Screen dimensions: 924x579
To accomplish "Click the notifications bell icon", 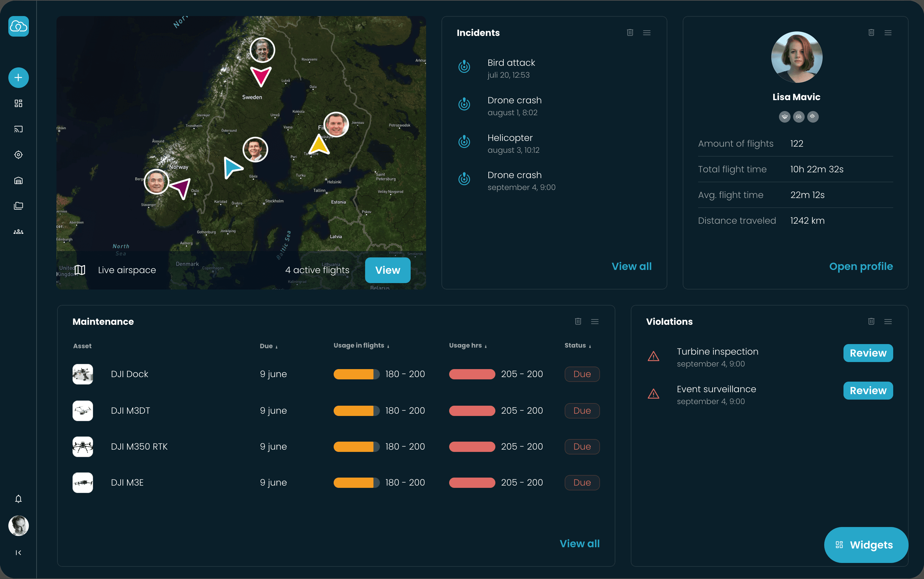I will coord(18,498).
